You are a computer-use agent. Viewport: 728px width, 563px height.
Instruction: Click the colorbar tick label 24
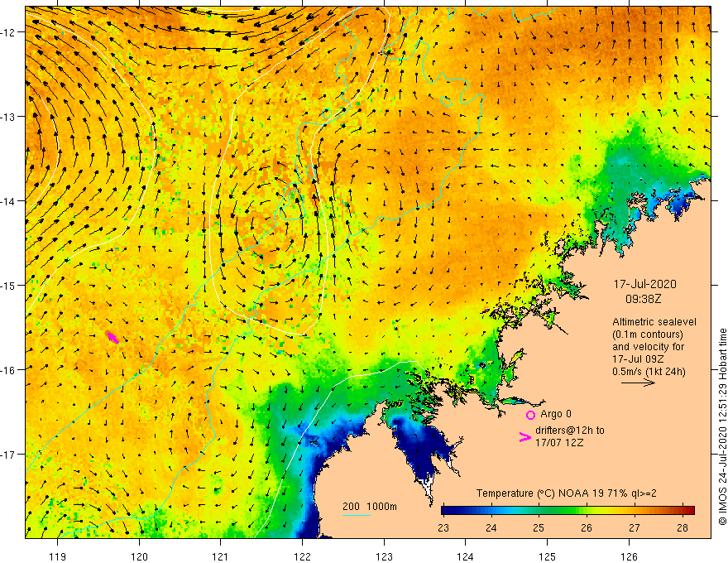tap(491, 528)
